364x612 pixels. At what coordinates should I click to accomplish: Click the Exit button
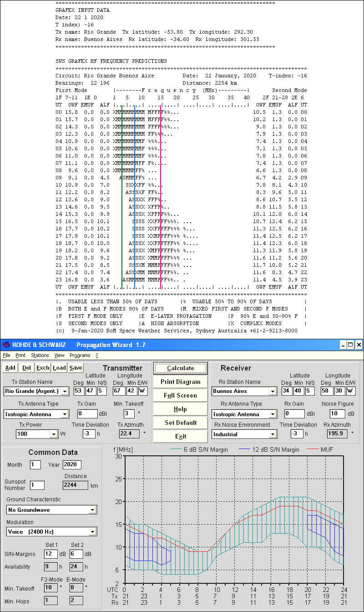(x=180, y=436)
